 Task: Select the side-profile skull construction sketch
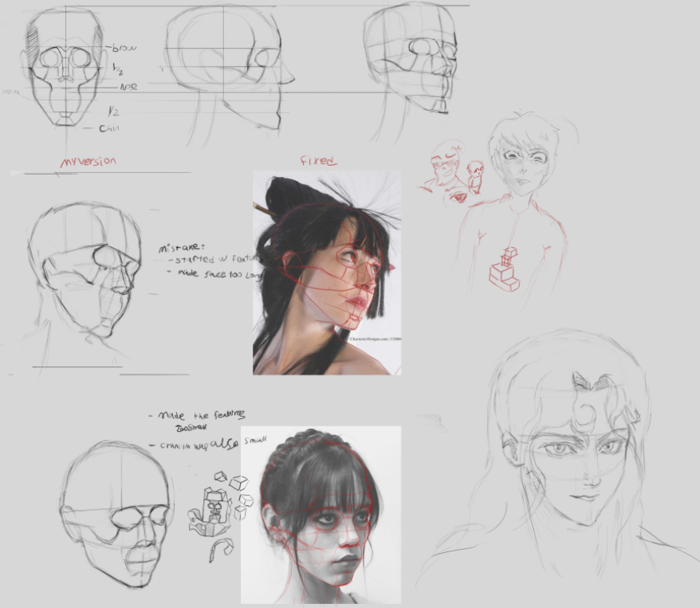[228, 73]
